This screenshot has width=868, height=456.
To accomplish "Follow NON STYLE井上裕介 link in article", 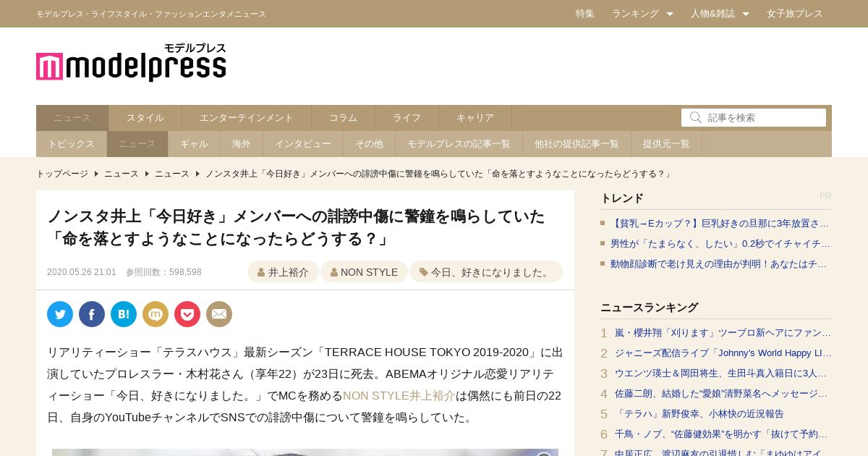I will click(x=399, y=396).
